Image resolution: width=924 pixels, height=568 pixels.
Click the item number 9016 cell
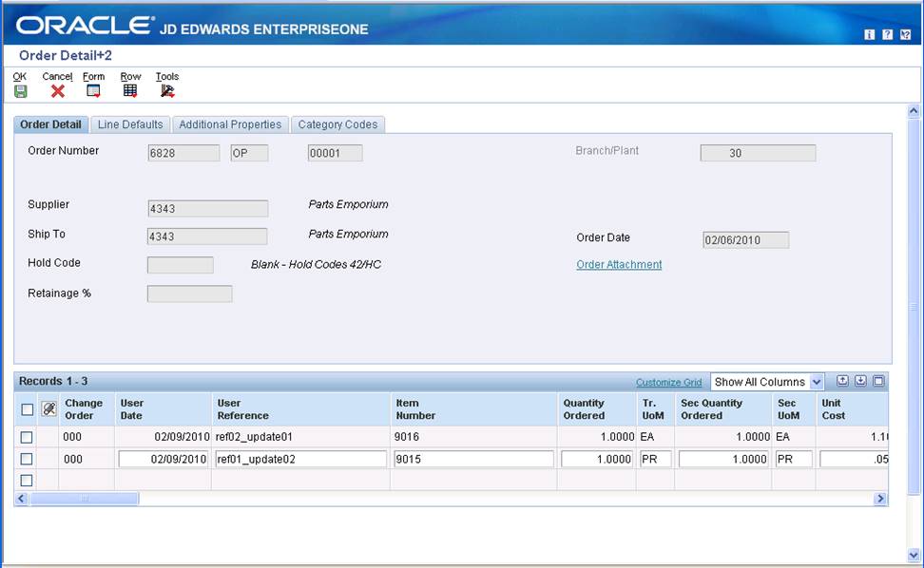coord(473,437)
